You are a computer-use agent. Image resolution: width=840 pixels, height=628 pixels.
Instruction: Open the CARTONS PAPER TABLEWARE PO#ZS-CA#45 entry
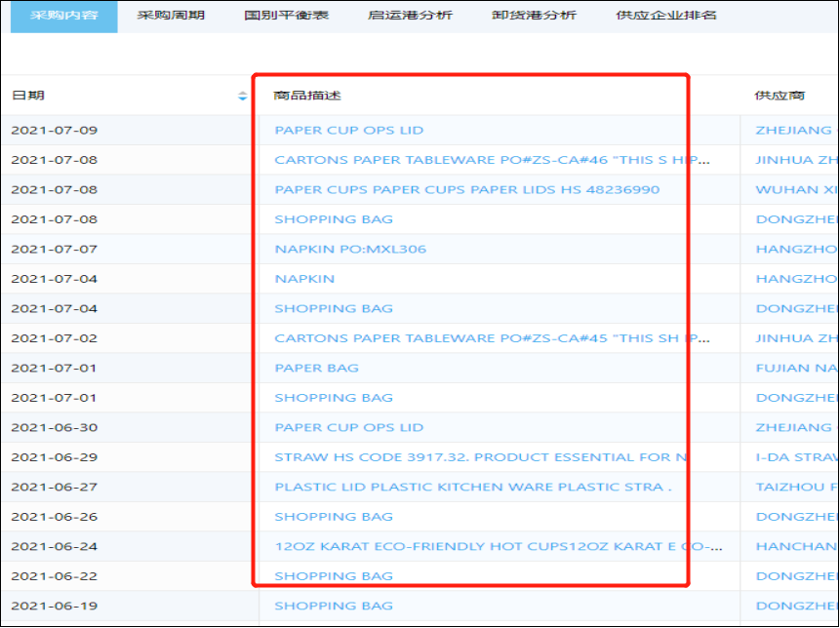[x=492, y=338]
